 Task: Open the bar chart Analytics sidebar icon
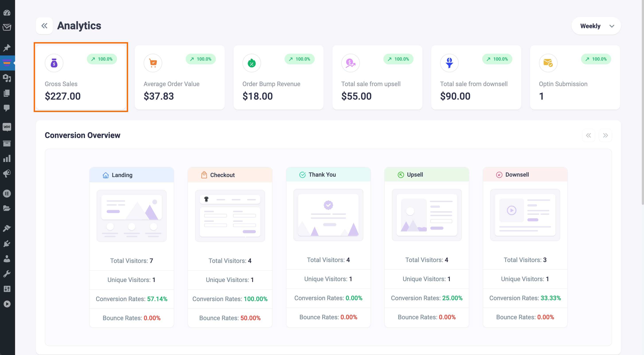7,158
